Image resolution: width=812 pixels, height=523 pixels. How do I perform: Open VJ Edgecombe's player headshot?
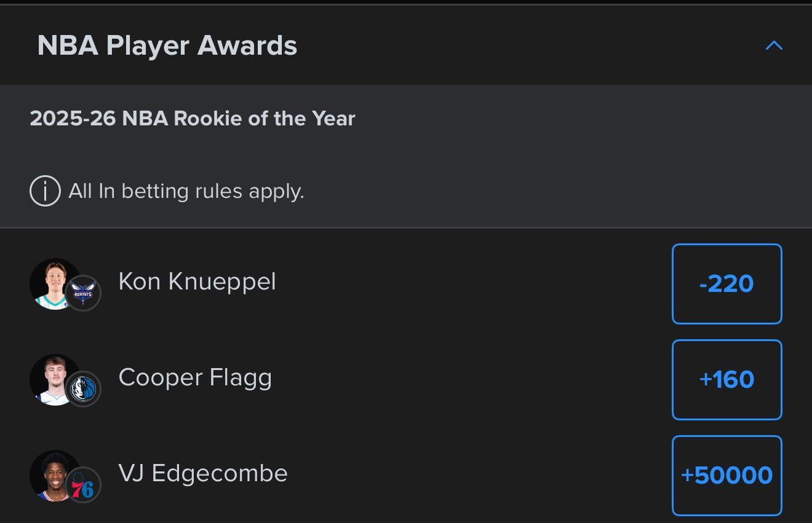pos(55,476)
